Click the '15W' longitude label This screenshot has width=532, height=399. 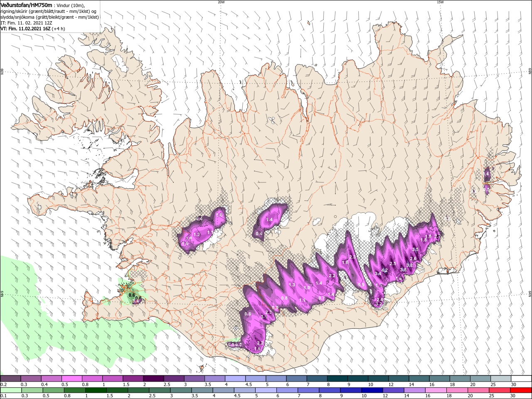(x=440, y=2)
